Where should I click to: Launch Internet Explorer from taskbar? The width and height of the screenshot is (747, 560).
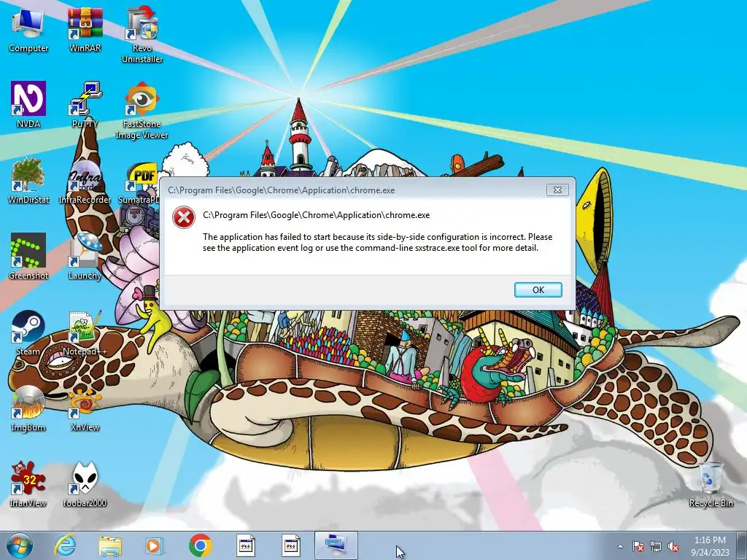pos(65,545)
